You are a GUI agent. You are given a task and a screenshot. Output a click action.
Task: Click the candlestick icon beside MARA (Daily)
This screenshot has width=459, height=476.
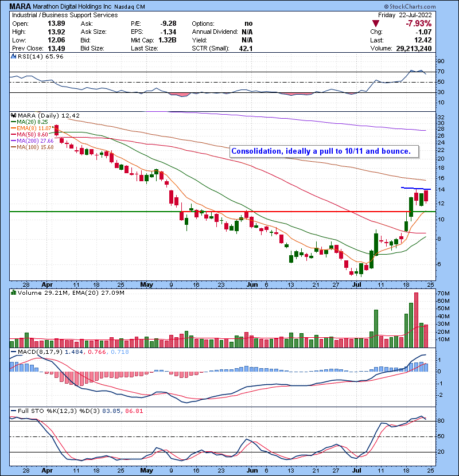click(14, 116)
